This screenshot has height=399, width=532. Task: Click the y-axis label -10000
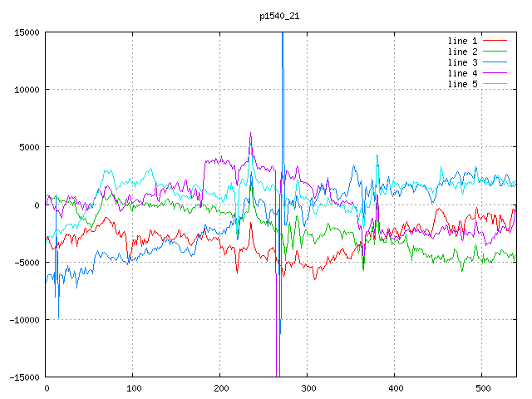coord(24,319)
